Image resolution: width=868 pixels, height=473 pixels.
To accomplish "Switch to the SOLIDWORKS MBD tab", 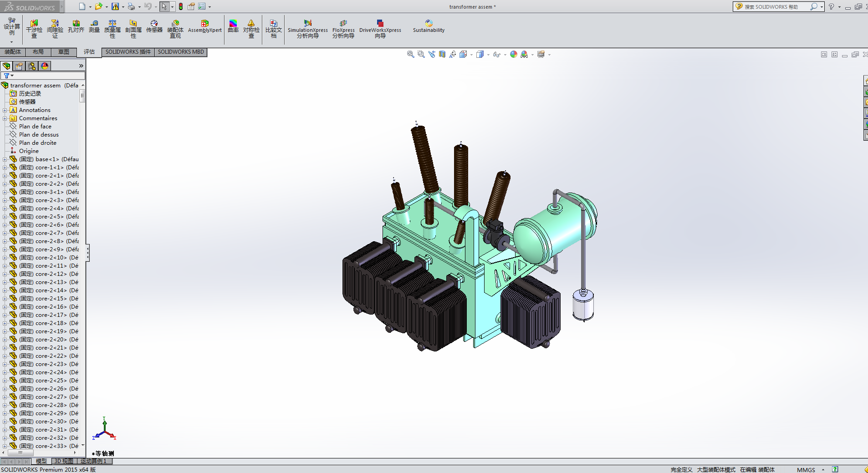I will pyautogui.click(x=181, y=52).
